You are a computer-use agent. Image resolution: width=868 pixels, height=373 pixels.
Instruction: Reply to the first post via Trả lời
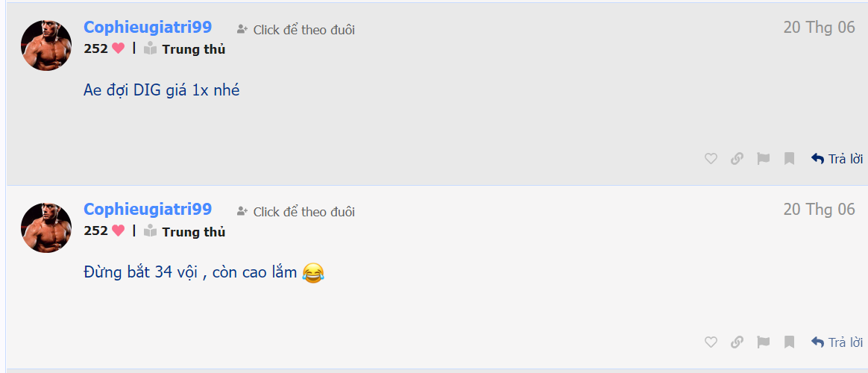(837, 159)
